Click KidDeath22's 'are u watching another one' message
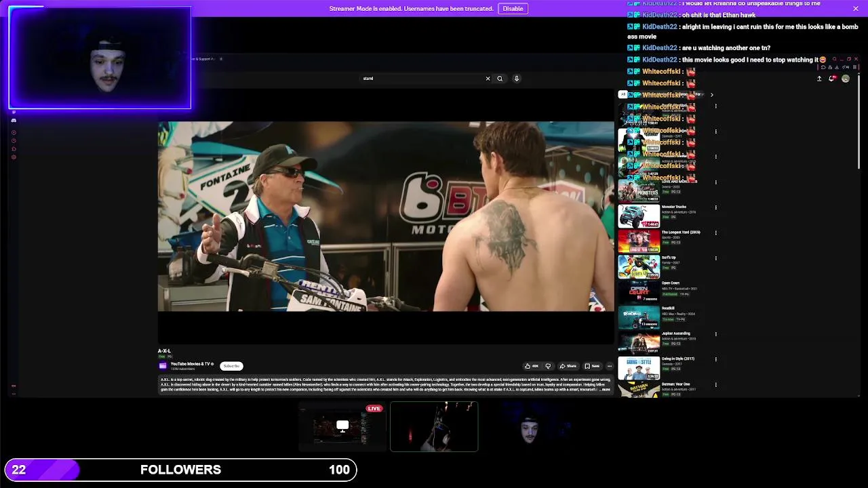Viewport: 868px width, 488px height. point(698,48)
